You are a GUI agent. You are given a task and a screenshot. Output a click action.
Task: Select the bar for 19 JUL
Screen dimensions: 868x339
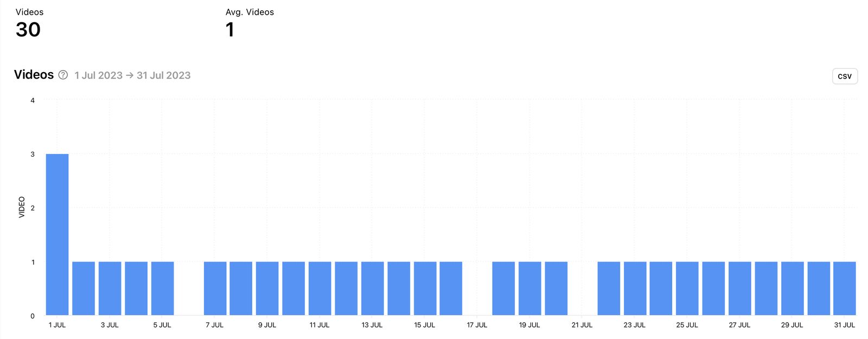point(531,287)
